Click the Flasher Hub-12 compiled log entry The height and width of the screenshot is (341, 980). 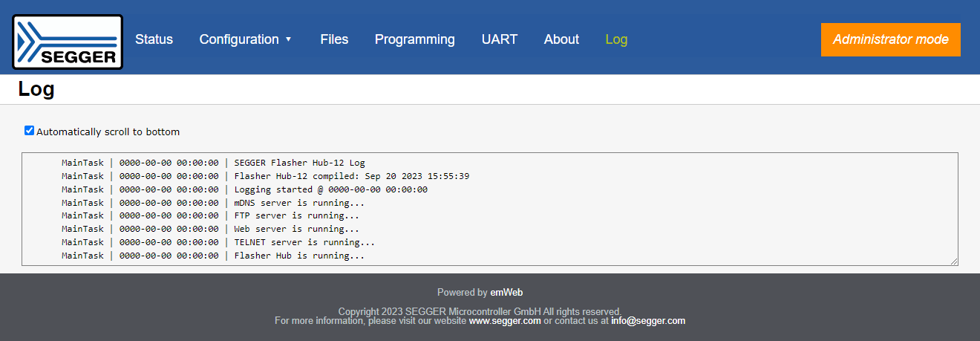(351, 176)
